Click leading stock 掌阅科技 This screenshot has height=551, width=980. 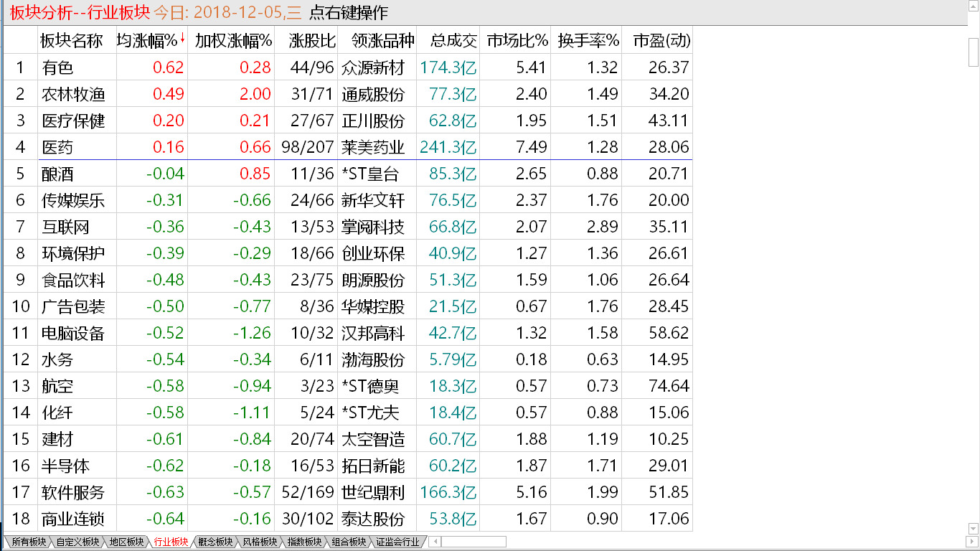373,227
